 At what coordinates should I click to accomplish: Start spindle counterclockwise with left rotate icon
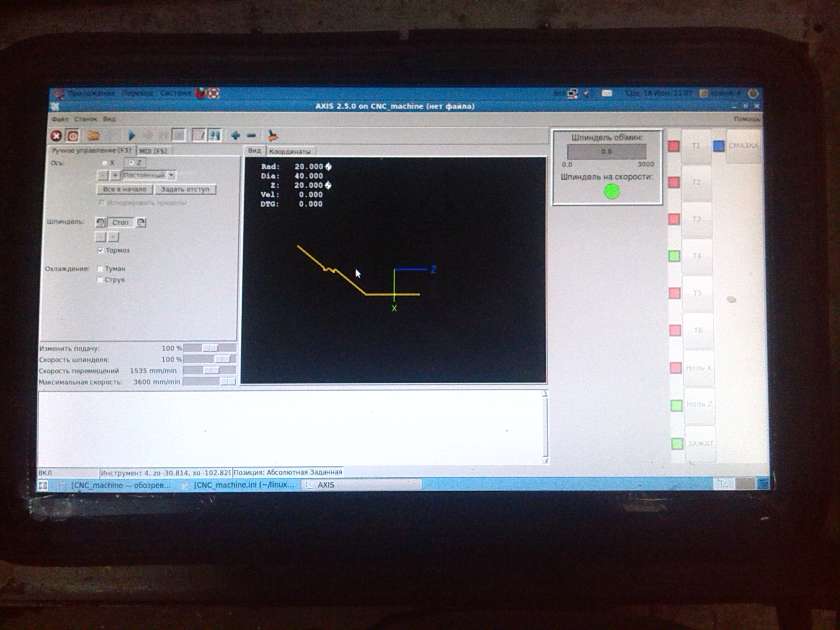100,223
